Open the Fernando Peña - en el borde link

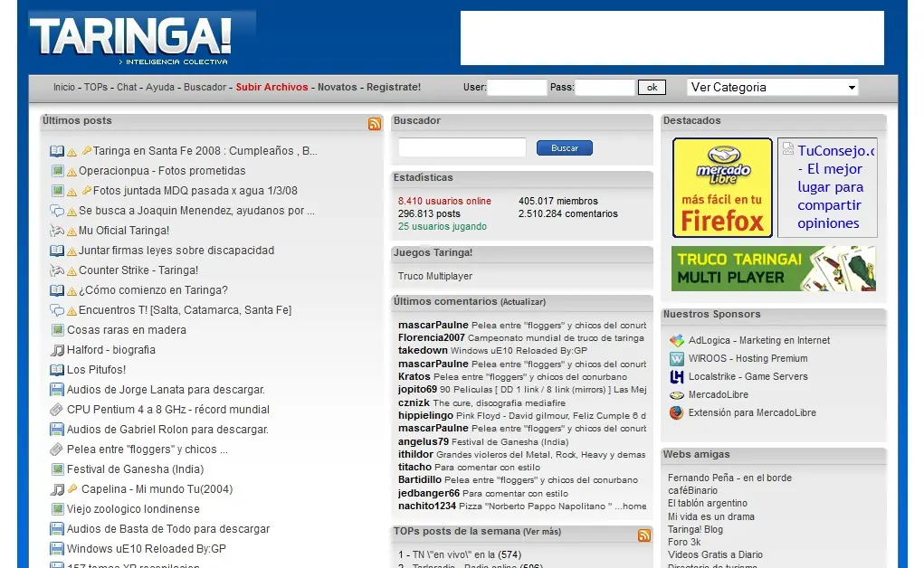pos(729,478)
